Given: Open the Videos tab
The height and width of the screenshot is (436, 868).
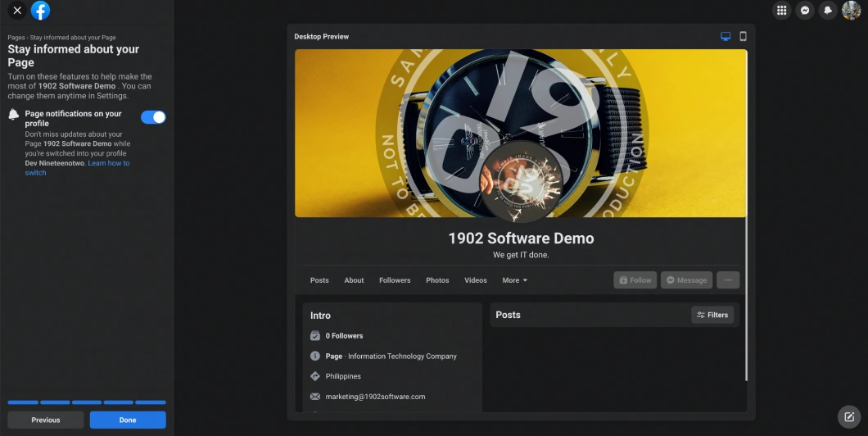Looking at the screenshot, I should point(476,280).
